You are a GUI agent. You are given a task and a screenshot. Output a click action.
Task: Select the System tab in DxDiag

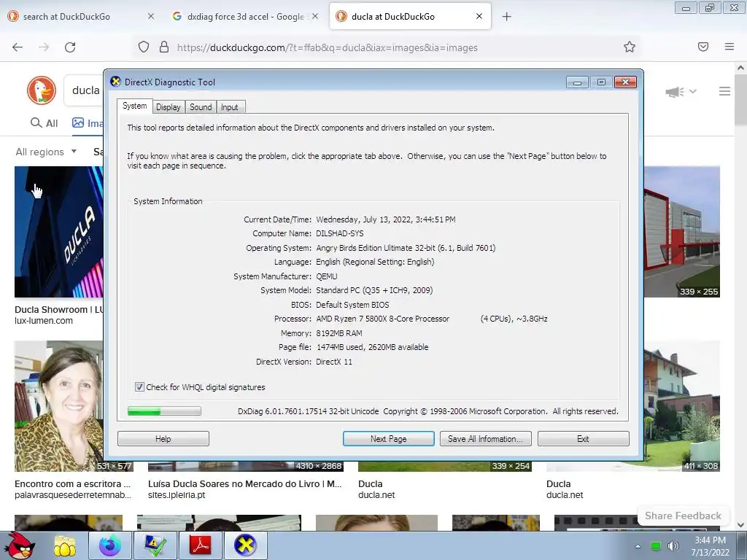134,106
